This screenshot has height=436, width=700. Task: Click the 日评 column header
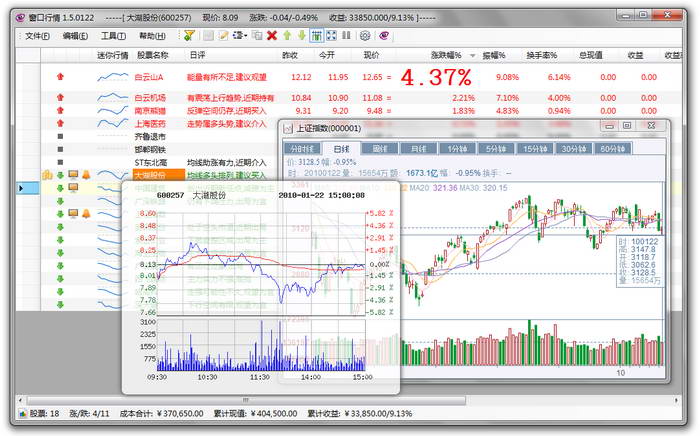point(197,55)
